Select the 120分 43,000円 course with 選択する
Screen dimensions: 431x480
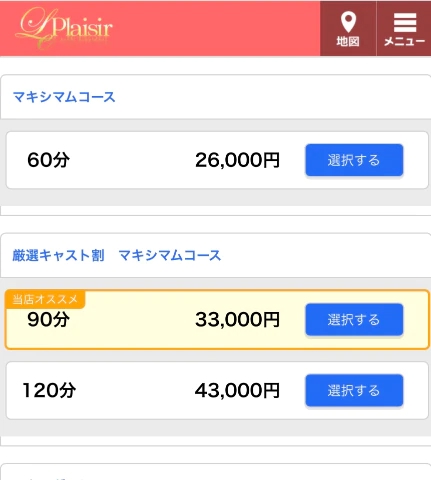click(354, 390)
